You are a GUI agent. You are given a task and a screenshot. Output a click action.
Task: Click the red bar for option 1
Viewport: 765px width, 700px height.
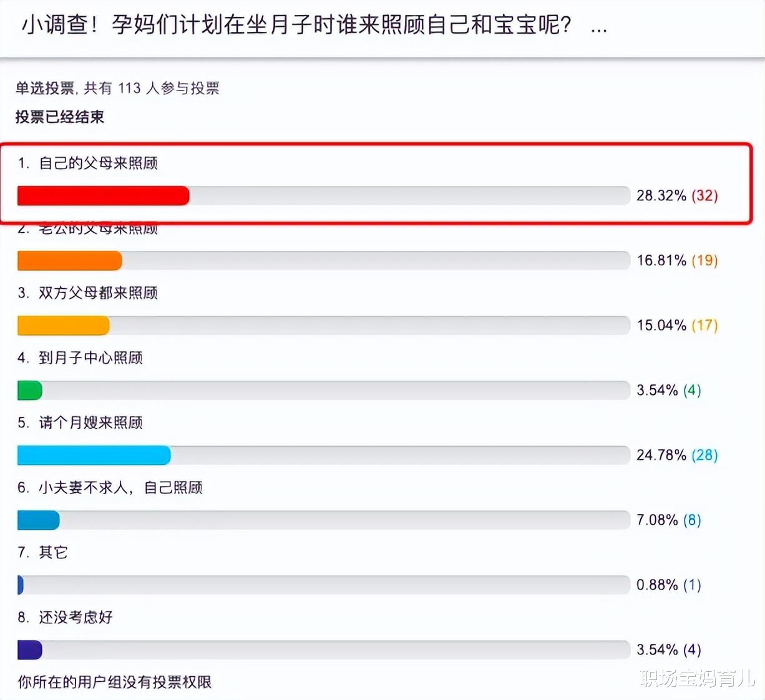point(104,196)
